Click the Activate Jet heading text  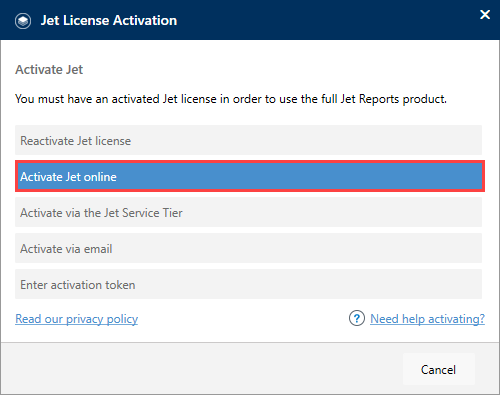point(49,69)
